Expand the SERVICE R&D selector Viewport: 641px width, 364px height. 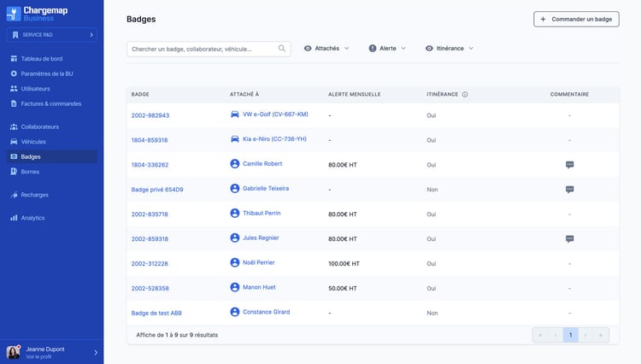[x=51, y=35]
